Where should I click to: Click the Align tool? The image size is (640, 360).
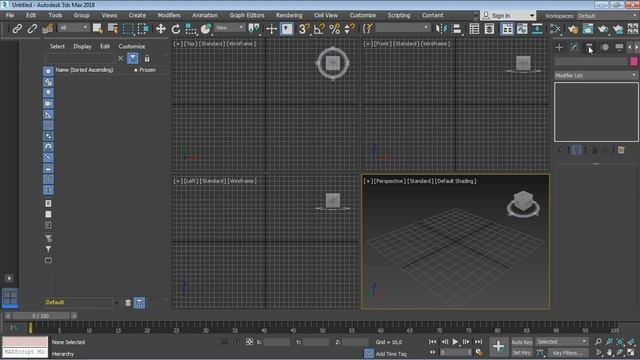click(457, 29)
